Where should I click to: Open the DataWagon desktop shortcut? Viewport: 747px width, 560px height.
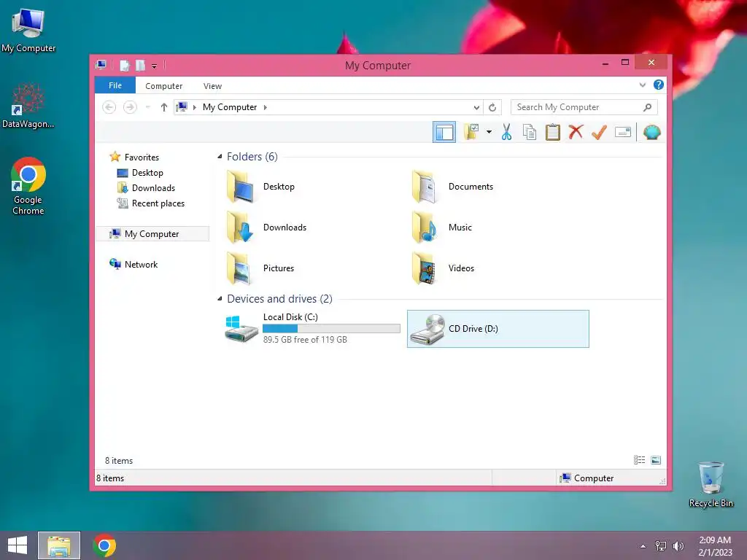tap(28, 106)
